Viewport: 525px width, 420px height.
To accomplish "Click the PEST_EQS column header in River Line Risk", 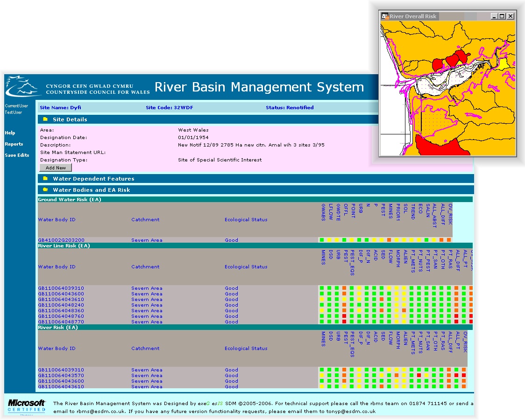I will click(353, 262).
